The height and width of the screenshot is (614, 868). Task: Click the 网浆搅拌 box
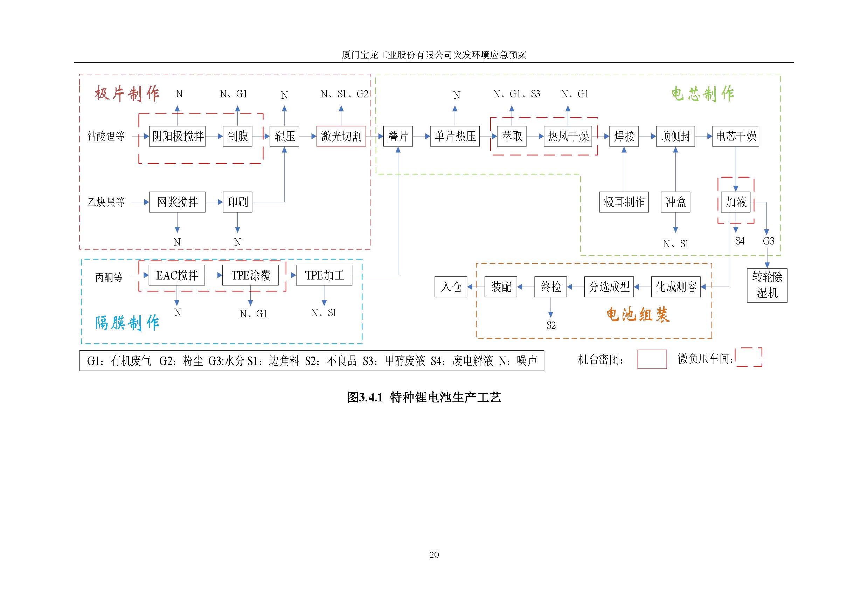point(177,202)
